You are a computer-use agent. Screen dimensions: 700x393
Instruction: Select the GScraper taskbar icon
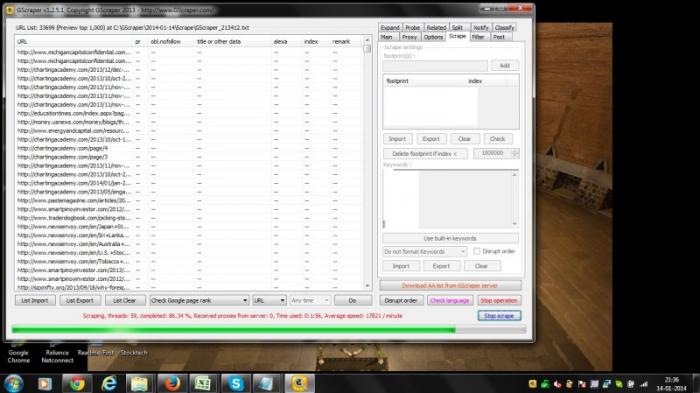[299, 383]
